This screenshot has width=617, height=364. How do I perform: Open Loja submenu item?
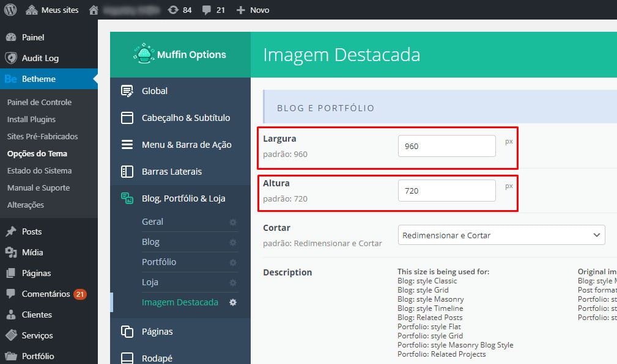coord(150,282)
